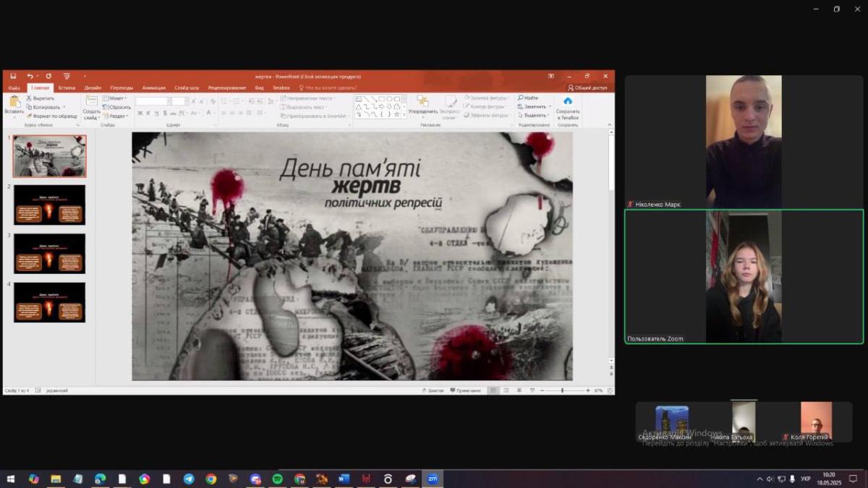Click Reset (Сбросить) slide button

click(116, 107)
